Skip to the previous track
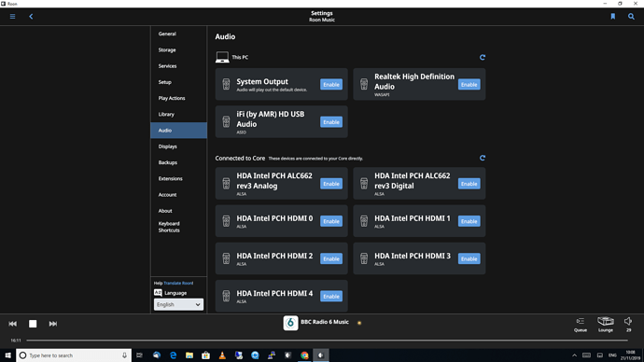This screenshot has width=644, height=362. click(x=13, y=324)
